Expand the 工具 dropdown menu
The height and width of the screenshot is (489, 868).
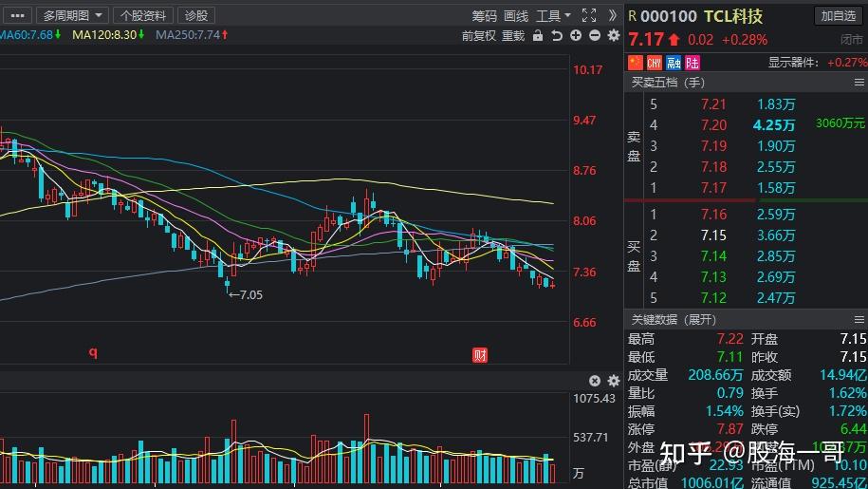tap(553, 16)
